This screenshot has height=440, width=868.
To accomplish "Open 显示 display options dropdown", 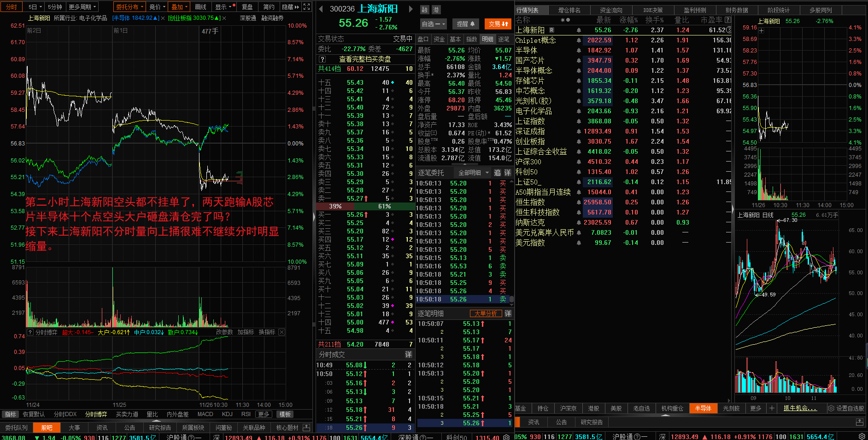I will [223, 7].
